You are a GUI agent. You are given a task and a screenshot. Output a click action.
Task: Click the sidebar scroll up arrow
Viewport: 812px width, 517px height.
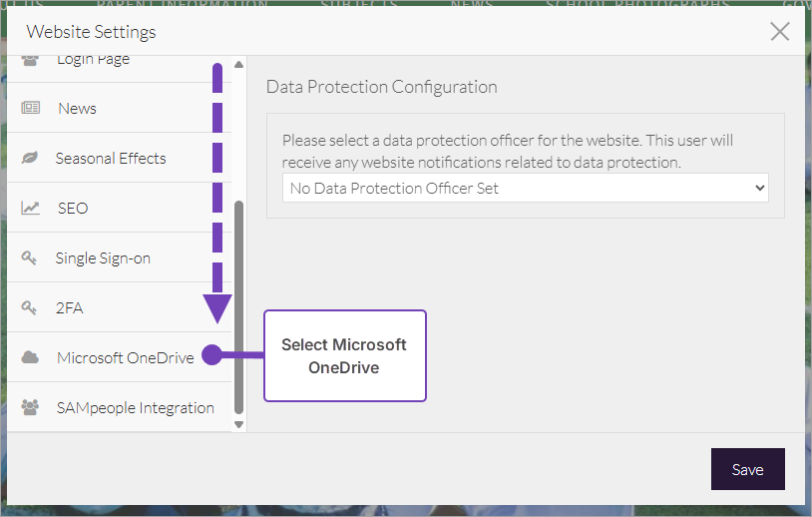tap(238, 65)
